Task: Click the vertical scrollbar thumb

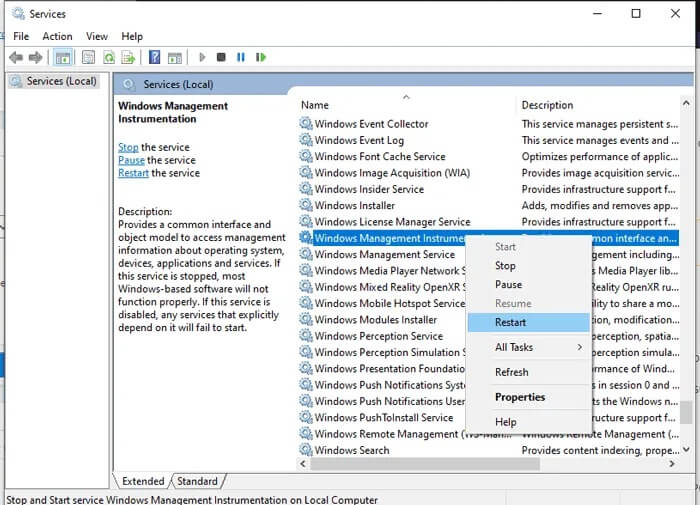Action: pos(686,412)
